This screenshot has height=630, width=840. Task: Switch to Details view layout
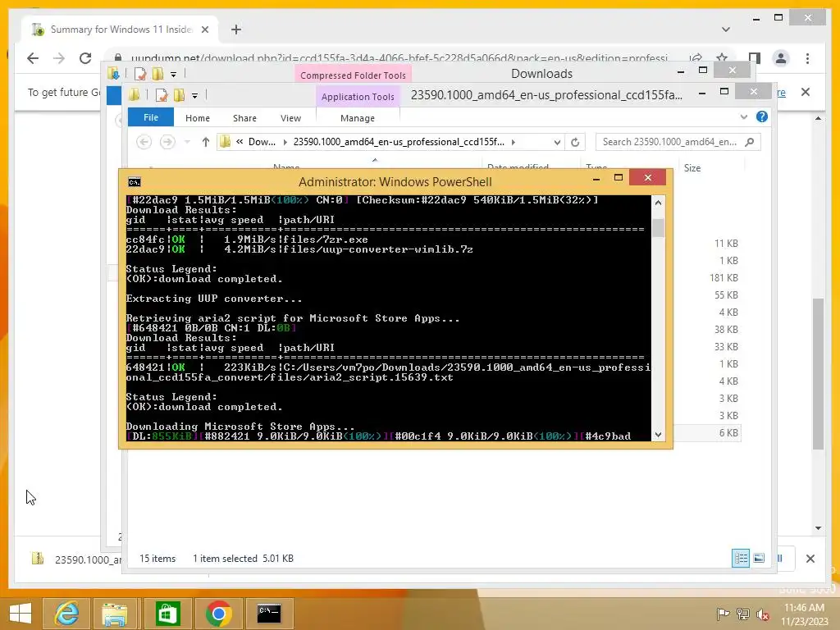[741, 558]
